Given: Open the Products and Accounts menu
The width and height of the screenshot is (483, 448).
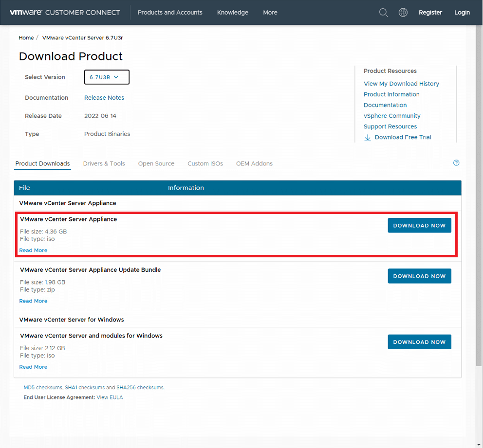Looking at the screenshot, I should [170, 12].
